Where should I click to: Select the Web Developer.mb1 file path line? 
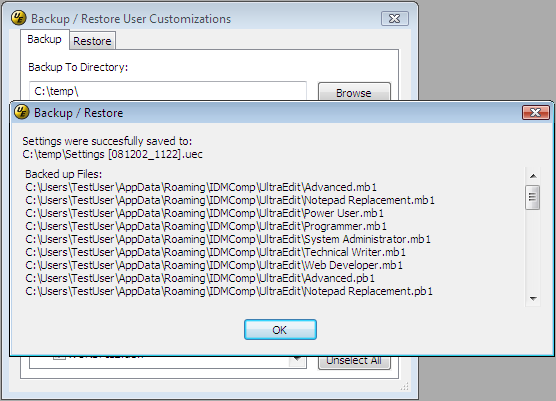pos(214,265)
